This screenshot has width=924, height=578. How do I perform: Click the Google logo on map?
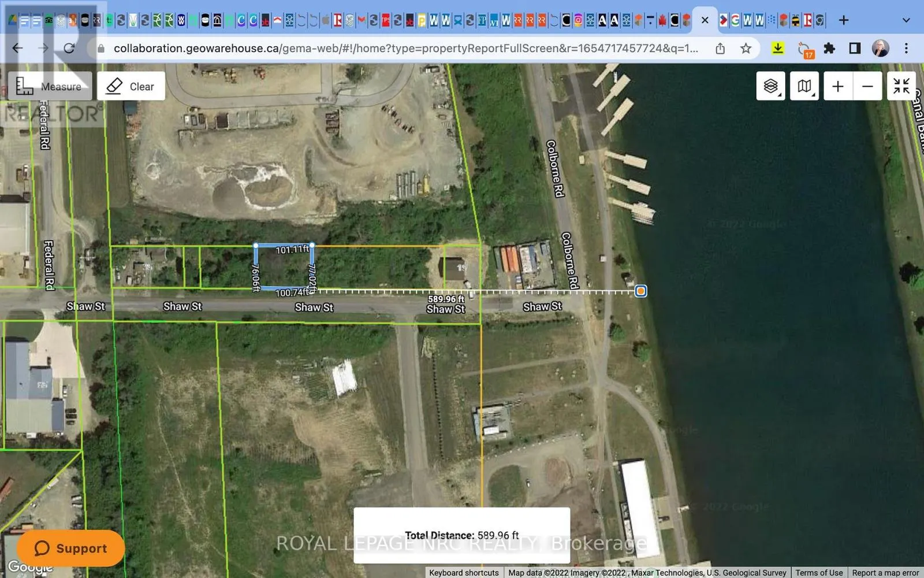click(30, 567)
